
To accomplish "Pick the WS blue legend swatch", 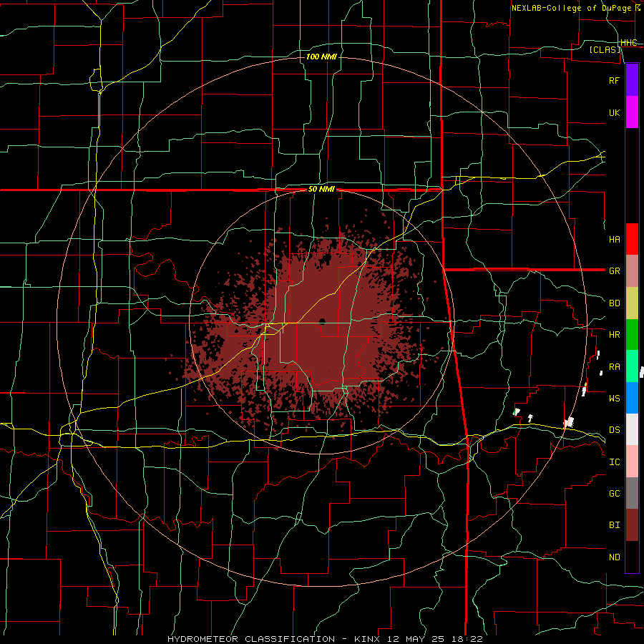I will 632,398.
